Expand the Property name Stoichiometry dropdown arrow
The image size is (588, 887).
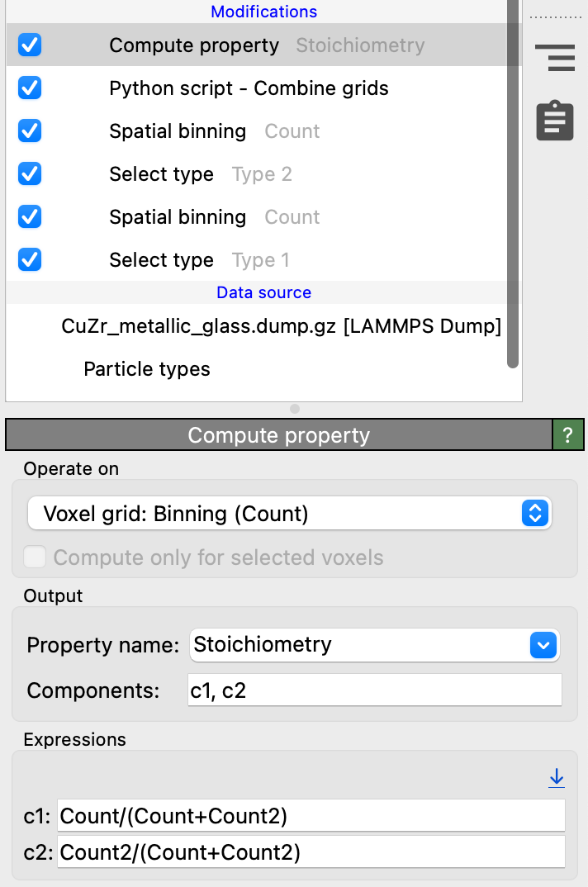point(543,645)
